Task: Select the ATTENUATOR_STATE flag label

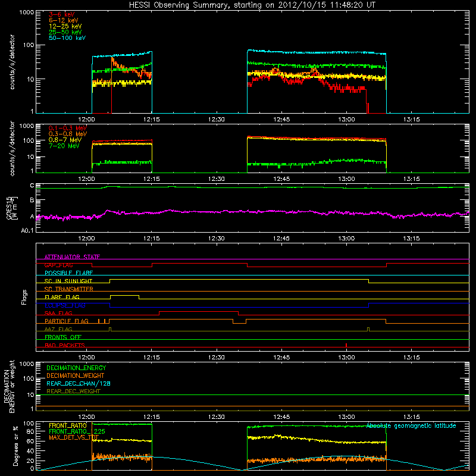Action: point(72,257)
